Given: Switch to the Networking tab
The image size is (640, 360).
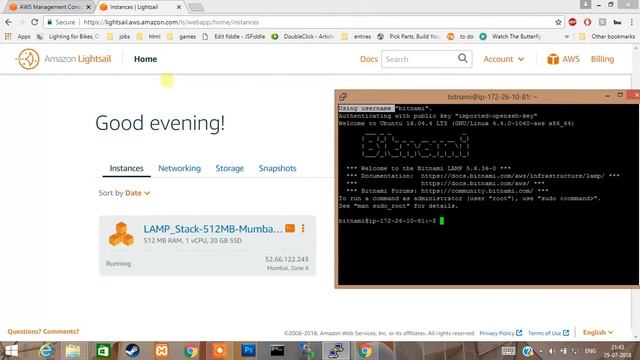Looking at the screenshot, I should (x=180, y=168).
